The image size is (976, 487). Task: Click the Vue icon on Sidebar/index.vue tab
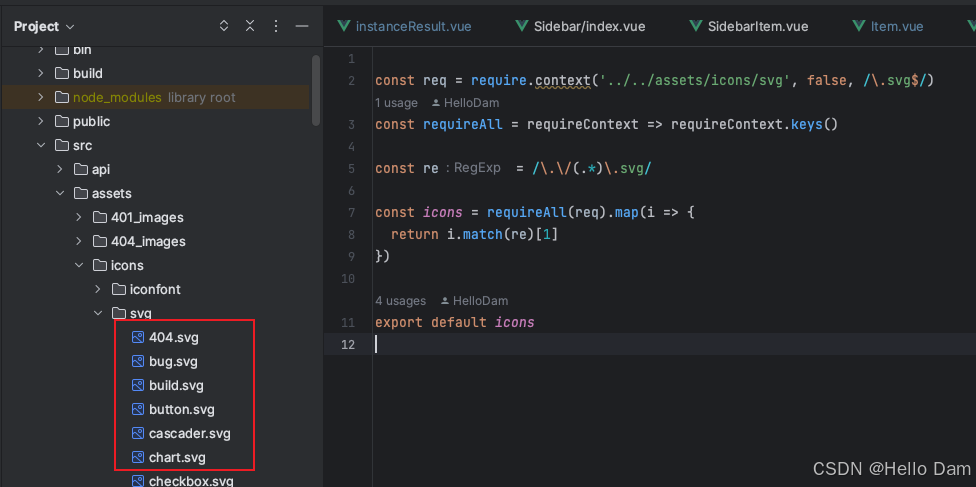(x=522, y=26)
